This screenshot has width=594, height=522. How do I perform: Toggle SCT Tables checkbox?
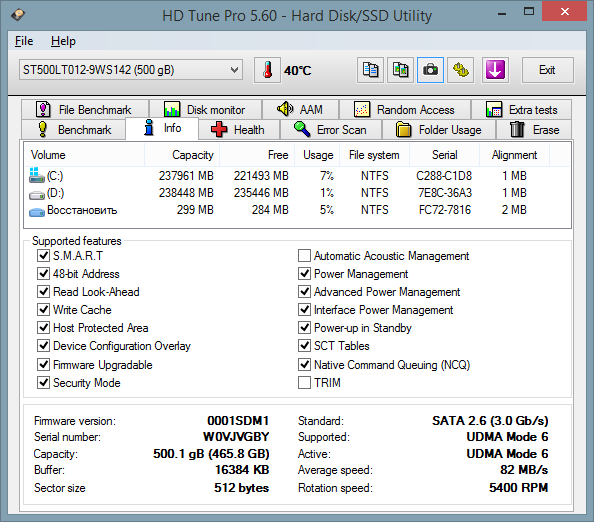(304, 345)
